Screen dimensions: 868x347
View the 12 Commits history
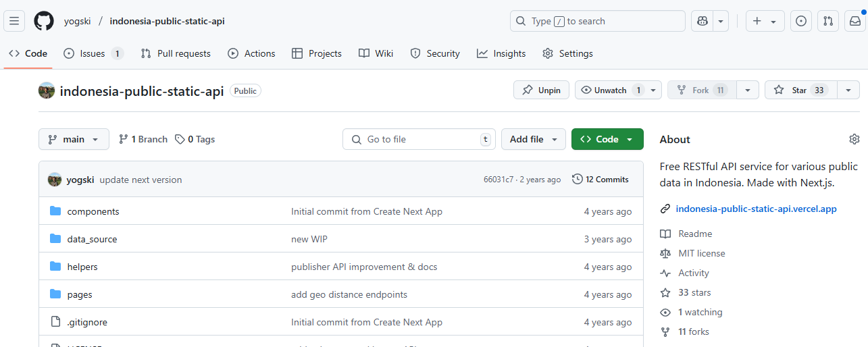pos(601,179)
